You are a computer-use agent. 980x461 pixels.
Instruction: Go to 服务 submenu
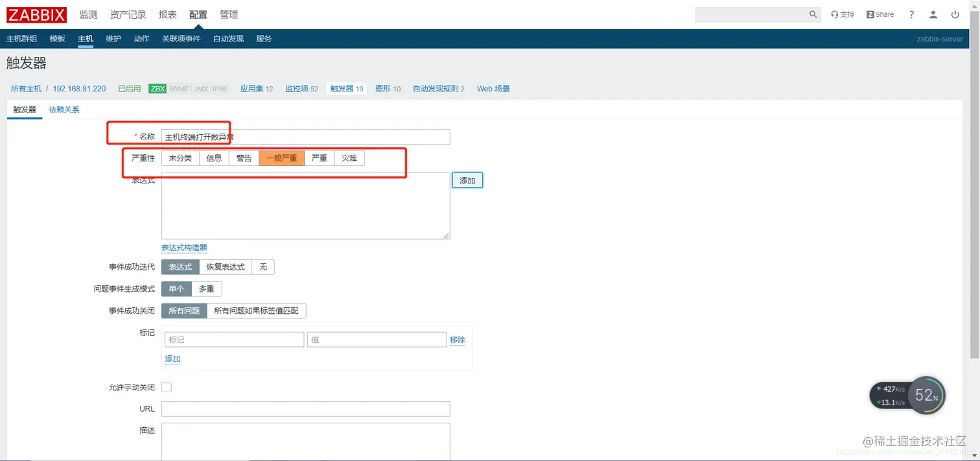click(264, 39)
